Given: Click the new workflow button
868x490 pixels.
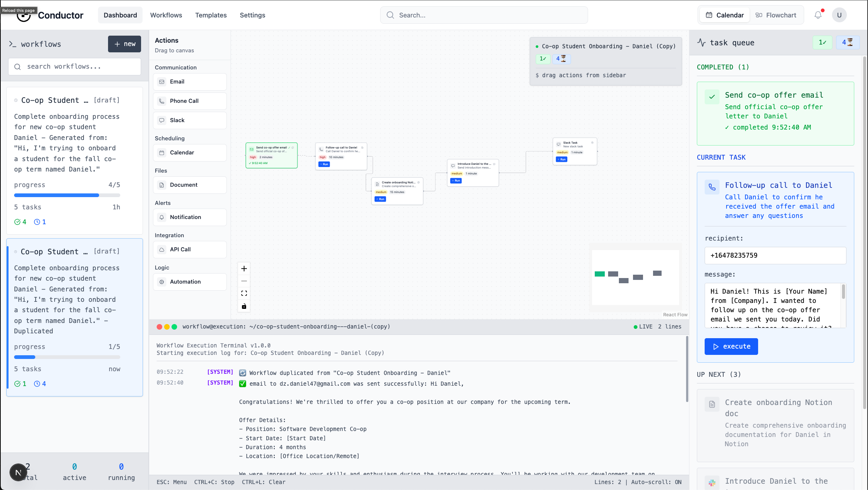Looking at the screenshot, I should [124, 44].
